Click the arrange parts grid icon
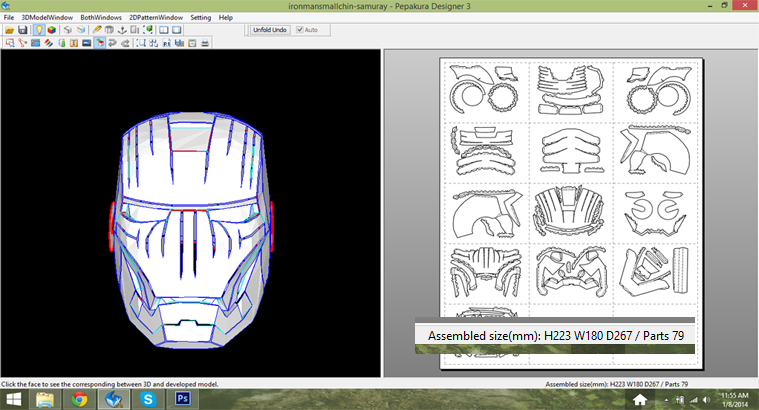Viewport: 759px width, 410px height. coord(153,43)
